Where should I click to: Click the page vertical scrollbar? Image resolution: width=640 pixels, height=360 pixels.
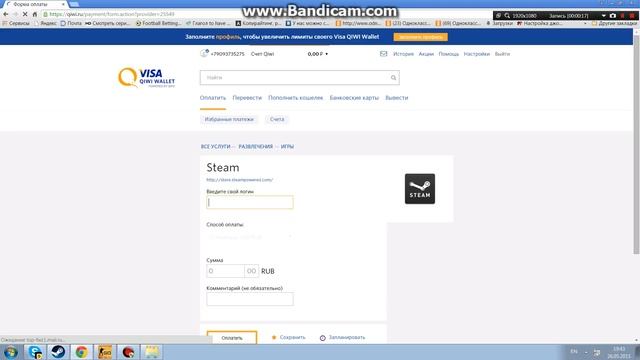pos(636,143)
